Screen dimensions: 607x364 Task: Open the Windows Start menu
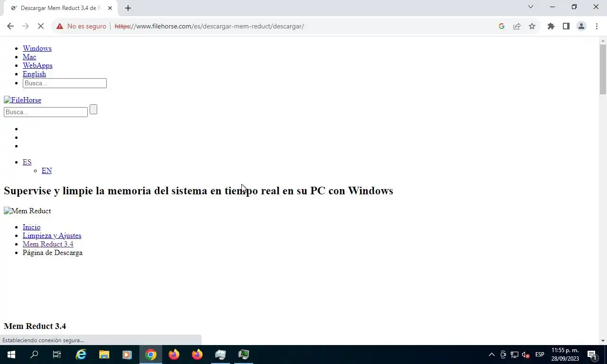point(11,355)
